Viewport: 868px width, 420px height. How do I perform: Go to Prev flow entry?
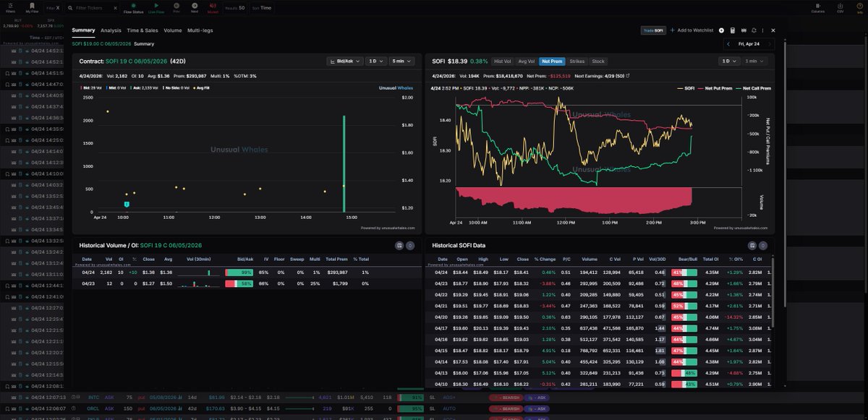coord(176,7)
